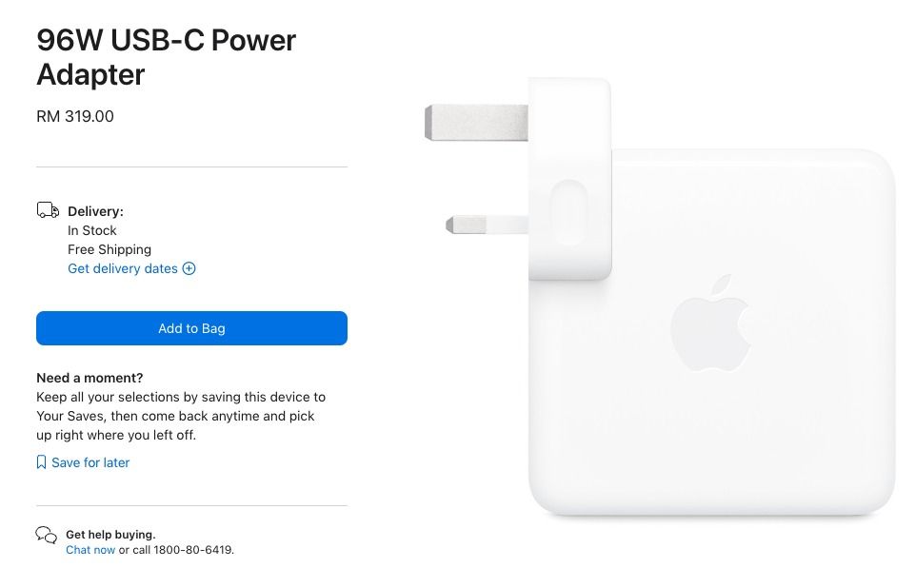The image size is (916, 588).
Task: Click the Get help buying heading
Action: point(111,535)
